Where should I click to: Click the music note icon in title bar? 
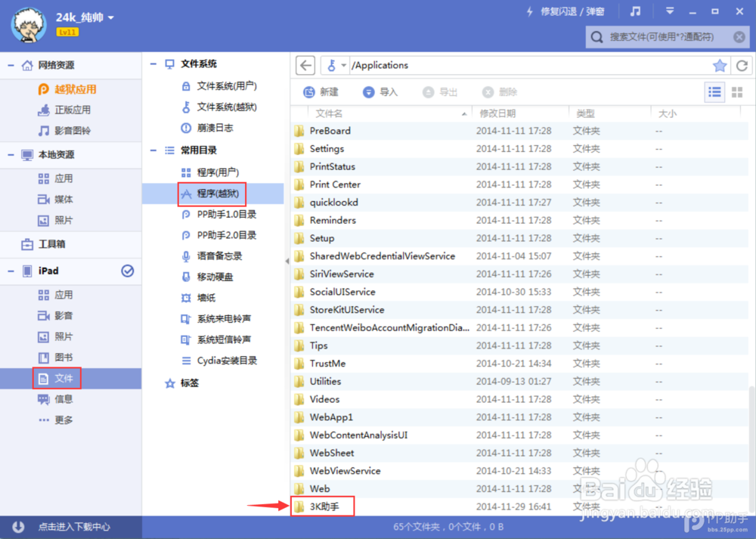point(636,11)
